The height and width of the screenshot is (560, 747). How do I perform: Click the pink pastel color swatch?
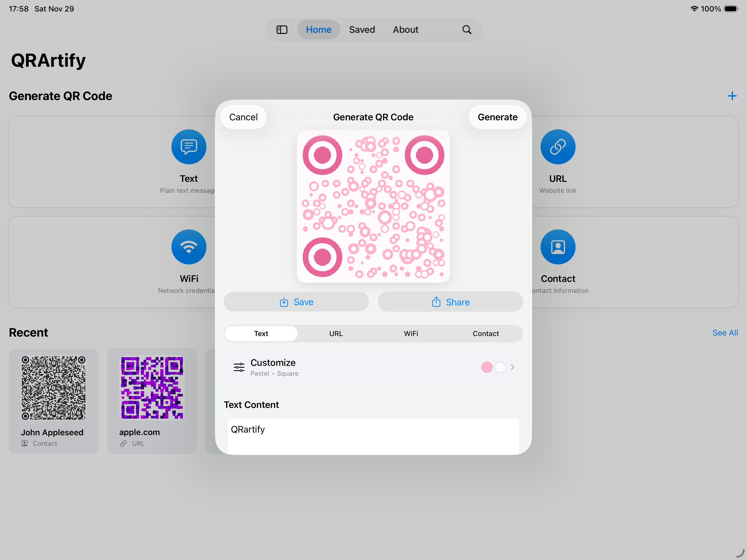point(486,367)
